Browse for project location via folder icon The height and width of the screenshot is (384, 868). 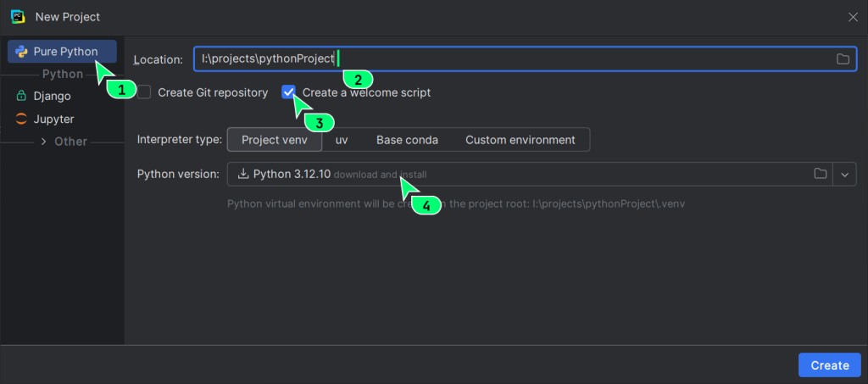coord(843,58)
